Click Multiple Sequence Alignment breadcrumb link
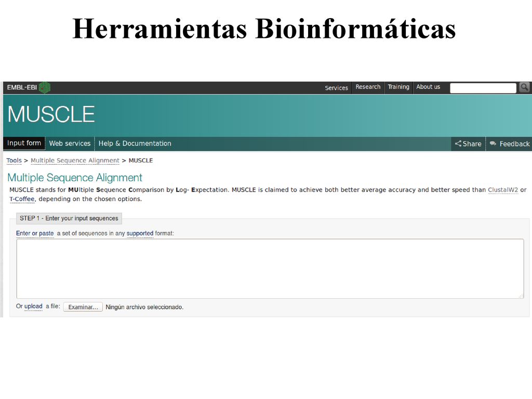This screenshot has height=399, width=532. point(75,161)
